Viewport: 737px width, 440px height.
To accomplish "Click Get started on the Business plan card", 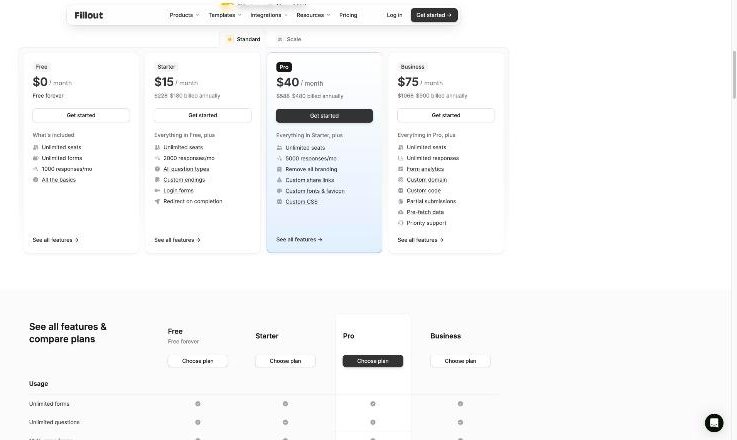I will [446, 115].
